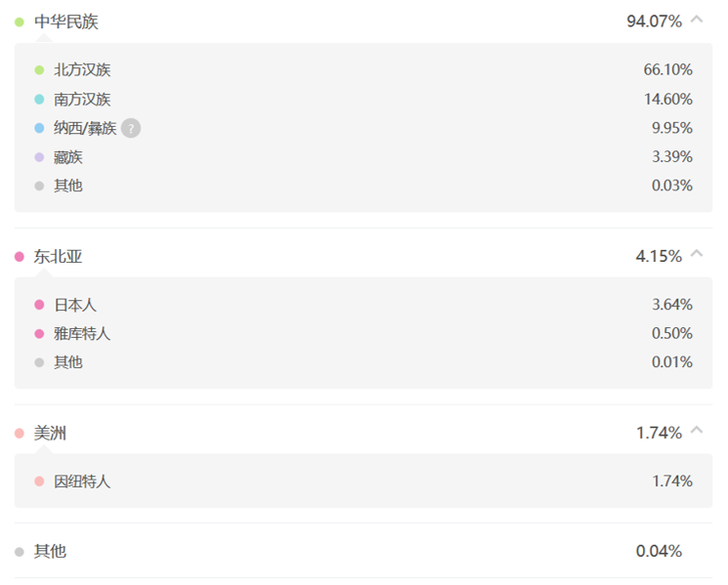Click the 94.07% percentage value
The image size is (728, 585).
point(654,21)
